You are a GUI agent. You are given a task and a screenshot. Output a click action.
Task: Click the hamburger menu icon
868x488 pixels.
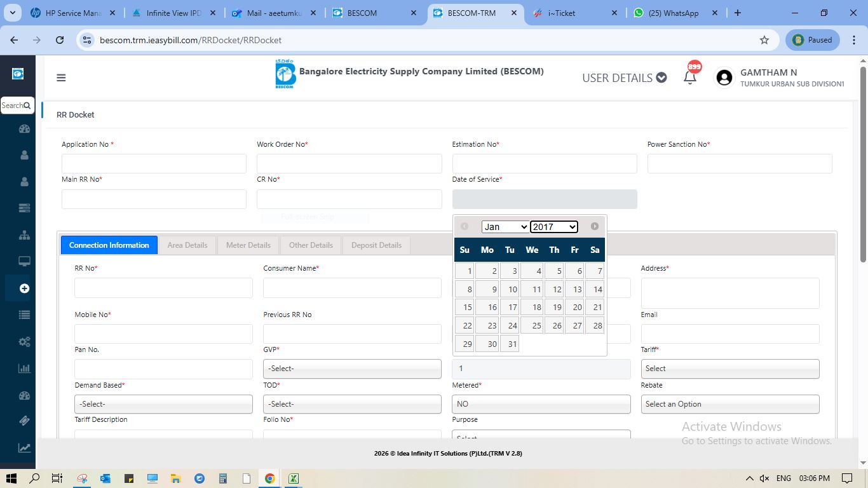pyautogui.click(x=61, y=78)
